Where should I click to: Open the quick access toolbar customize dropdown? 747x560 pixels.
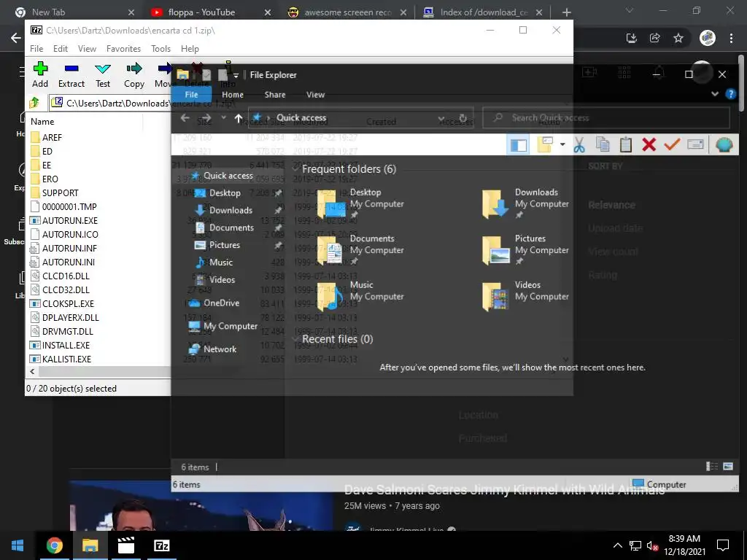[x=236, y=75]
